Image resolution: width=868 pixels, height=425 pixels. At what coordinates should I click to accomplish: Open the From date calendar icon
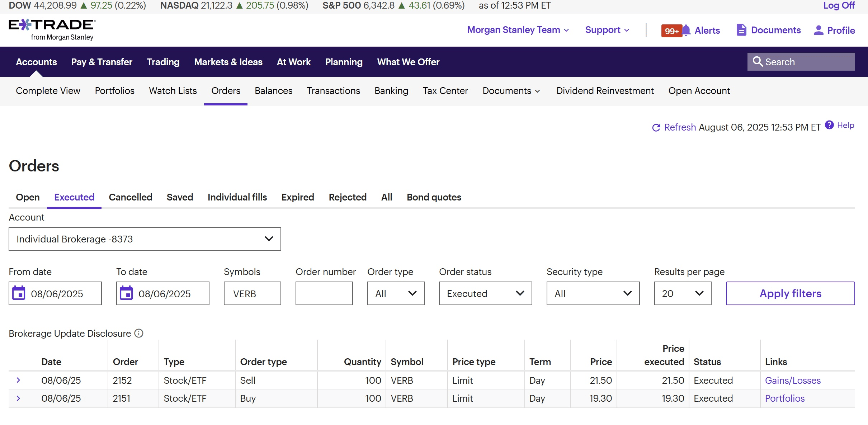pos(19,293)
